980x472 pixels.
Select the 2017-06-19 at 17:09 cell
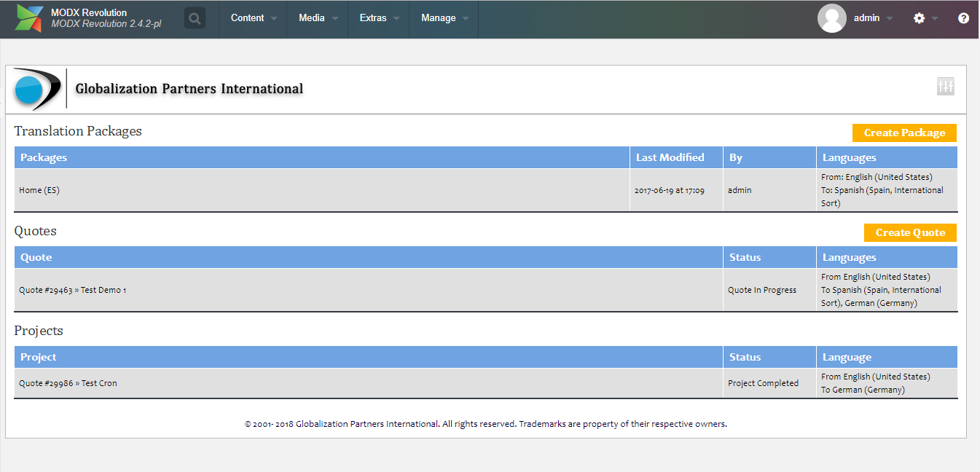[676, 190]
